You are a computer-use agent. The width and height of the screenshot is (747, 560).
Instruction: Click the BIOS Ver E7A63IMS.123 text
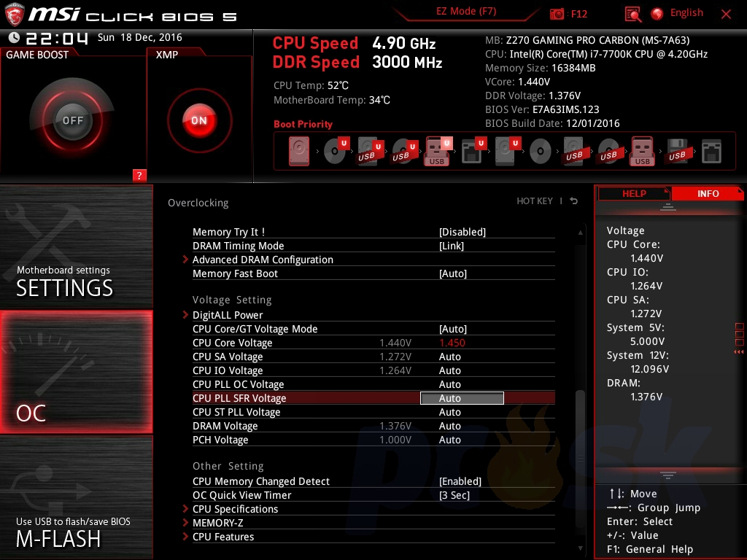[x=542, y=109]
